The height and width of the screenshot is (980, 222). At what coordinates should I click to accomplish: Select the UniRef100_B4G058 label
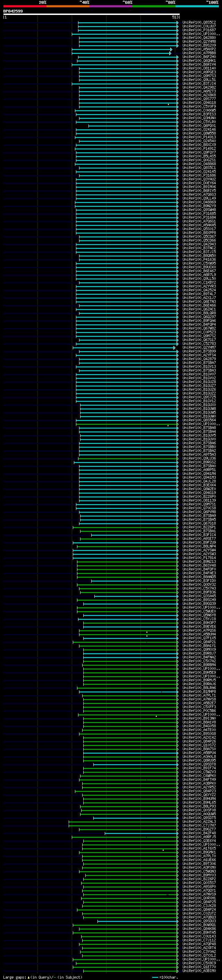coord(199,726)
